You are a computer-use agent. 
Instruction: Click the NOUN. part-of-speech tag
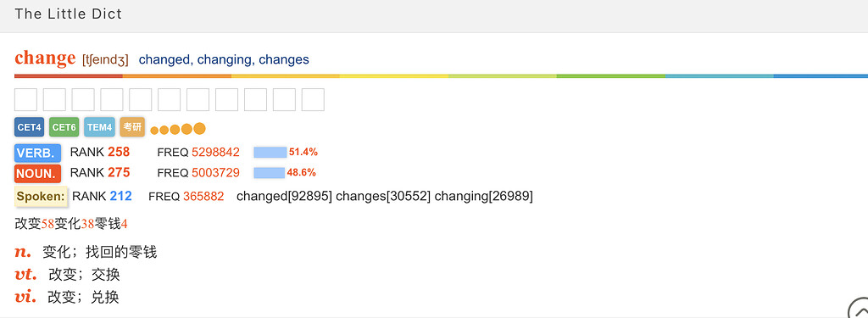[37, 174]
